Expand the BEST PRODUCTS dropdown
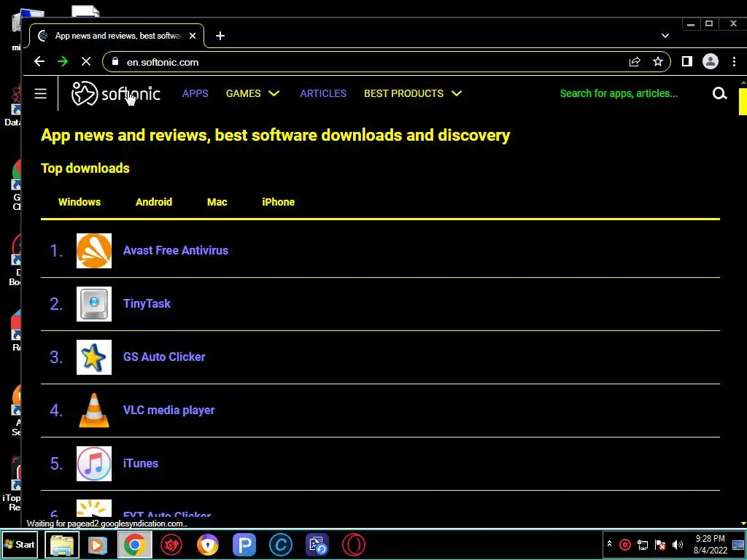 pos(413,93)
